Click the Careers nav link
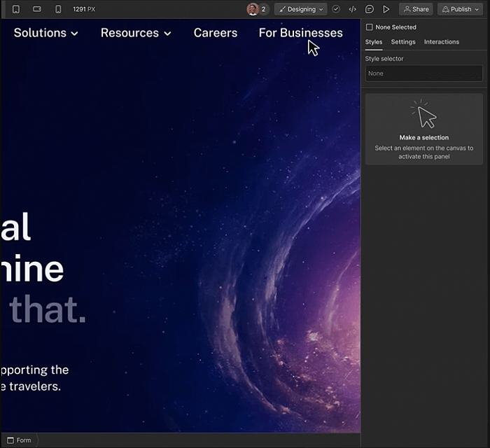Screen dimensions: 490x448 (x=216, y=33)
